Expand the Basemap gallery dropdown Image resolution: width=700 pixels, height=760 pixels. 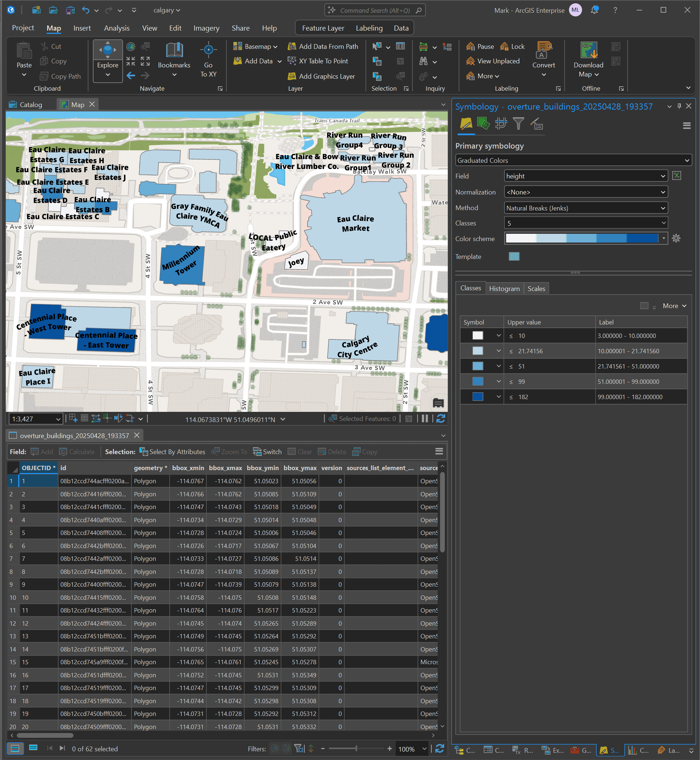tap(255, 46)
